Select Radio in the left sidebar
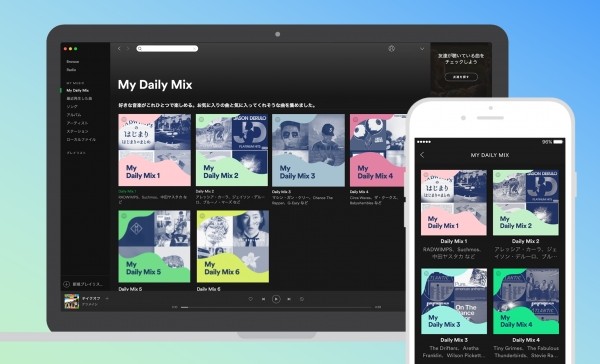Screen dimensions: 600x364 [71, 70]
